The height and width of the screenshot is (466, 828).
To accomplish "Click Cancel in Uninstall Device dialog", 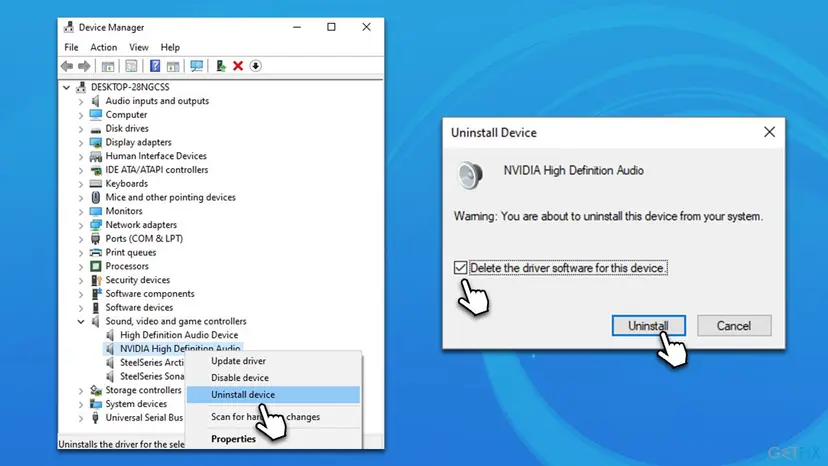I will 734,326.
